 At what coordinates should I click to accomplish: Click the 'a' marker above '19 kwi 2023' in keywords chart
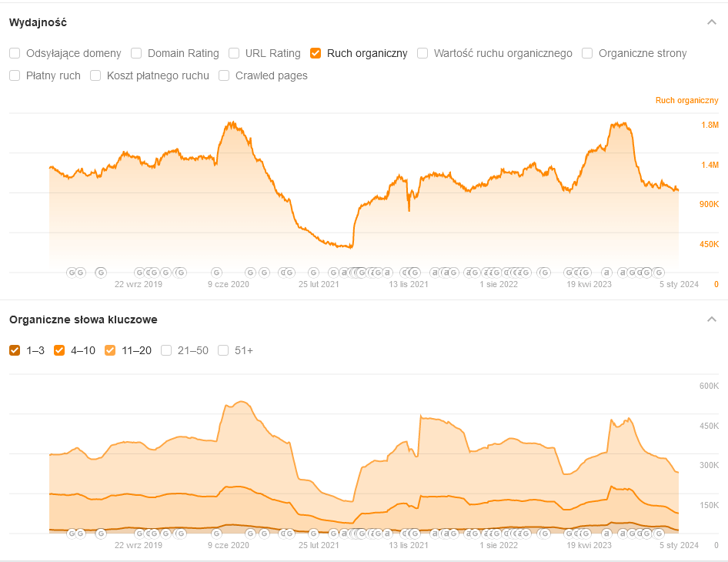606,533
